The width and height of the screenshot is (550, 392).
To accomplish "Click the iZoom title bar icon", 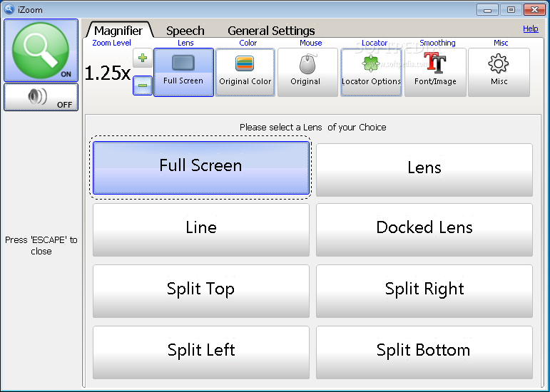I will (9, 9).
